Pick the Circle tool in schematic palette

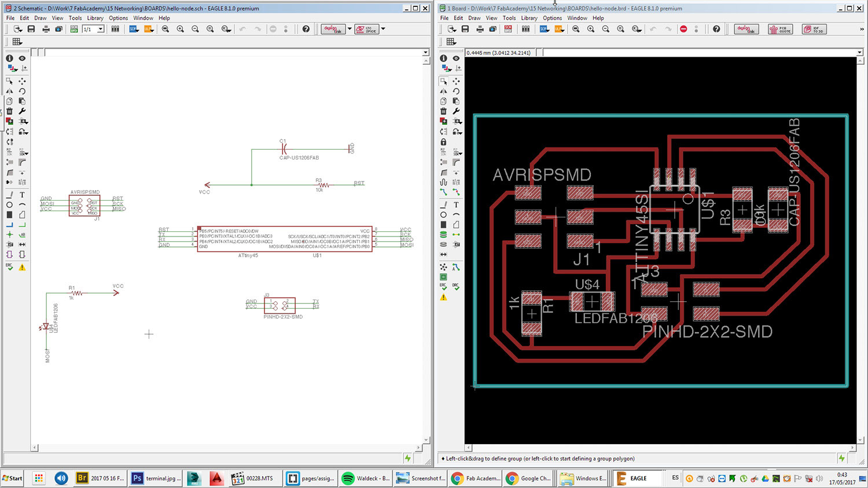(10, 205)
